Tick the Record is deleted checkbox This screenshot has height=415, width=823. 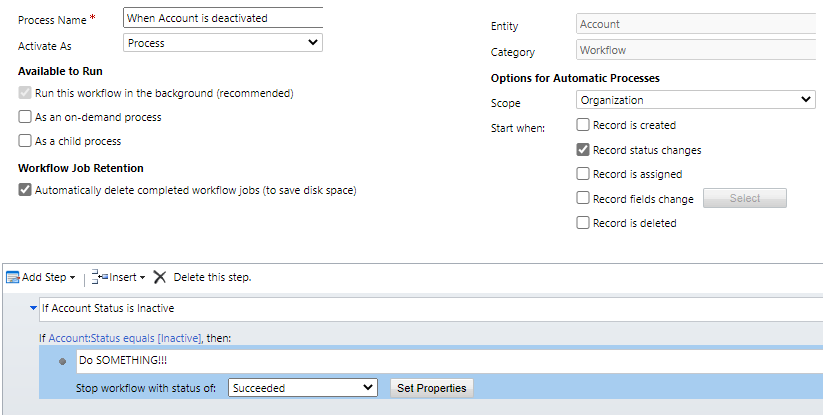coord(583,222)
